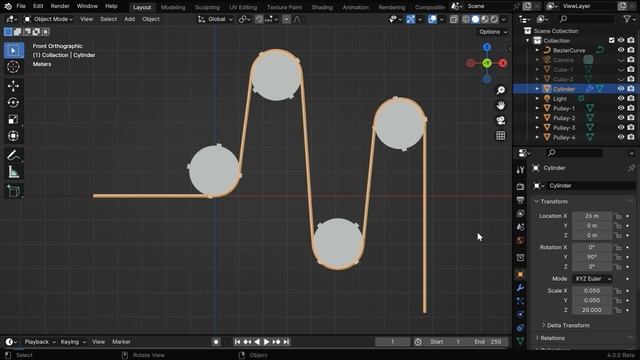Click the Location X value field
The image size is (640, 360).
click(x=592, y=216)
